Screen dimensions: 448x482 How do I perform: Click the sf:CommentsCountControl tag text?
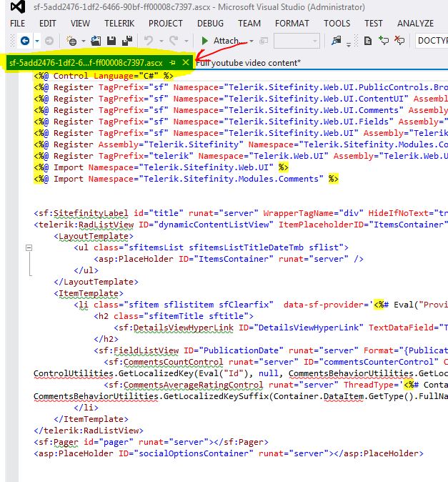(x=164, y=362)
